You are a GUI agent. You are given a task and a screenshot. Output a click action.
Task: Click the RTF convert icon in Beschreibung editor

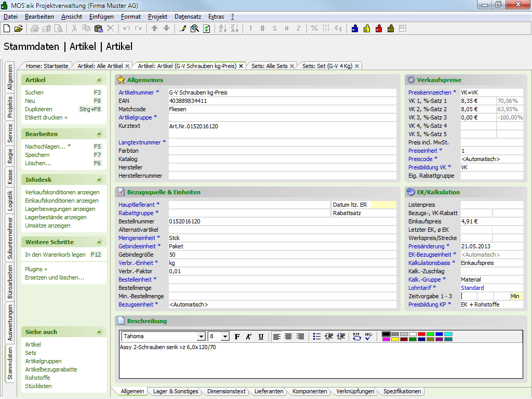click(356, 336)
